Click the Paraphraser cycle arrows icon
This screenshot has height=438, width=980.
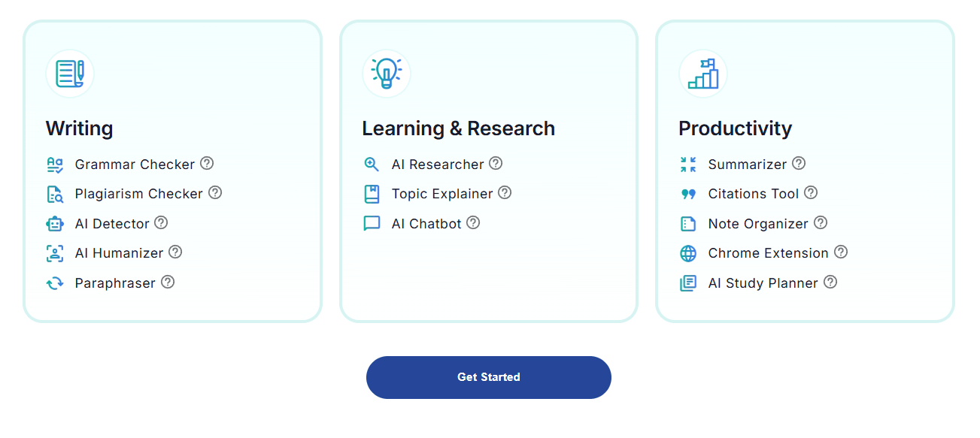(55, 283)
